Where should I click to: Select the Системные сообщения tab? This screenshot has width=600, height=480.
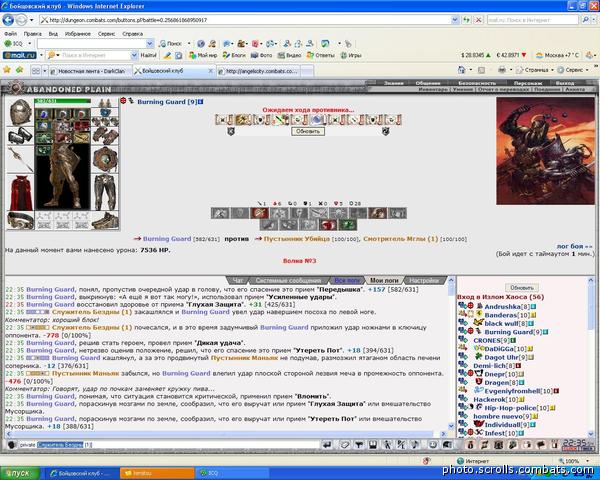click(x=288, y=281)
